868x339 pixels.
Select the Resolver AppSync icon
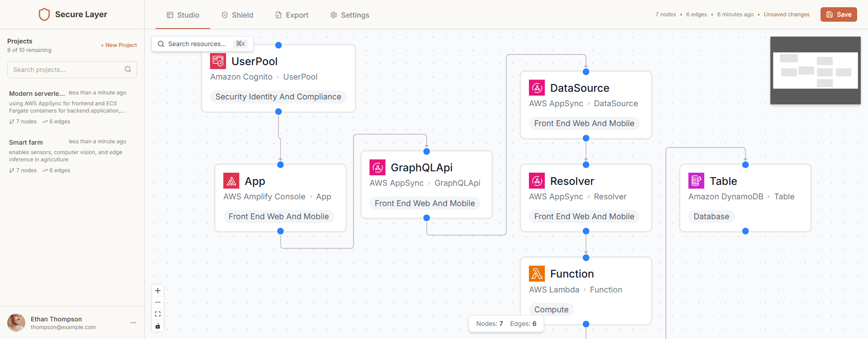[x=537, y=181]
